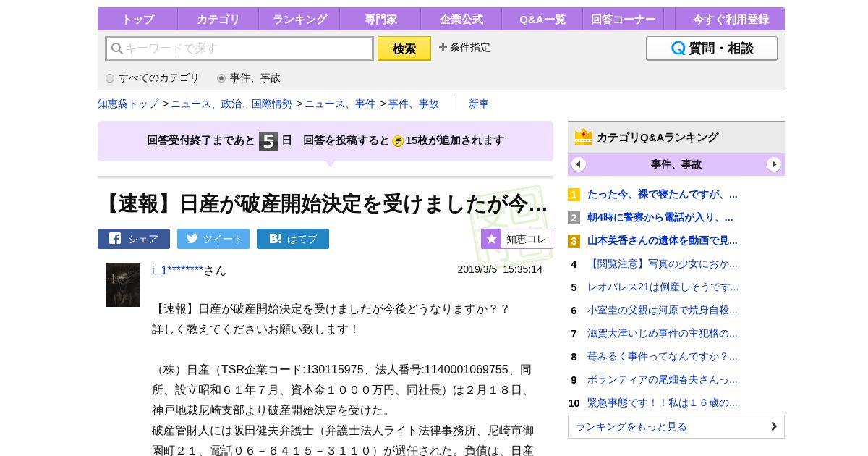Click the 5 days remaining counter
The image size is (868, 456).
tap(268, 141)
